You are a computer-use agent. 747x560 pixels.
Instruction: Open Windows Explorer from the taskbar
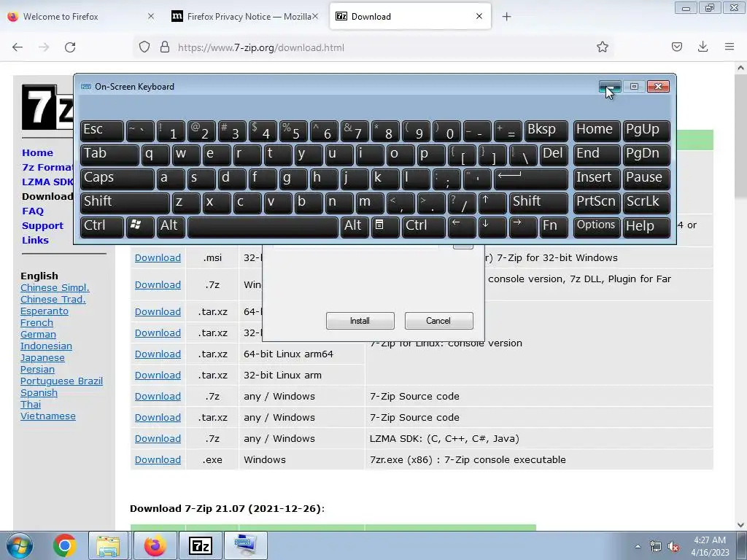[108, 545]
